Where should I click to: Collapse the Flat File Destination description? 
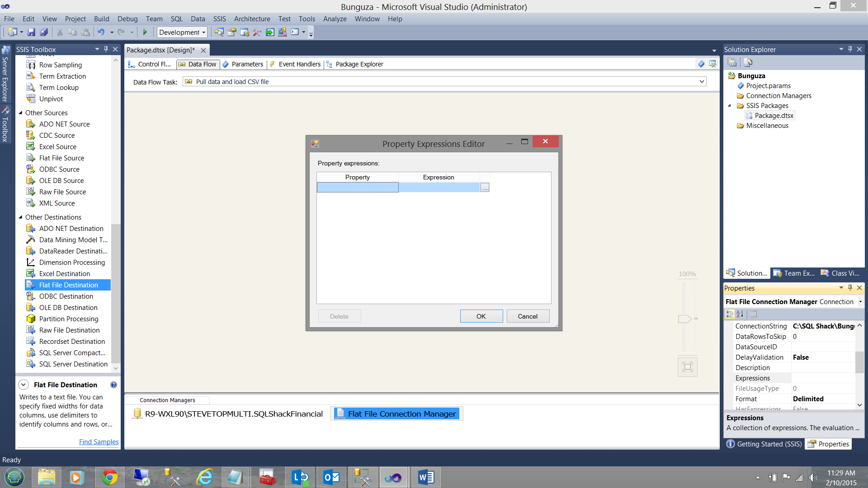click(x=24, y=385)
